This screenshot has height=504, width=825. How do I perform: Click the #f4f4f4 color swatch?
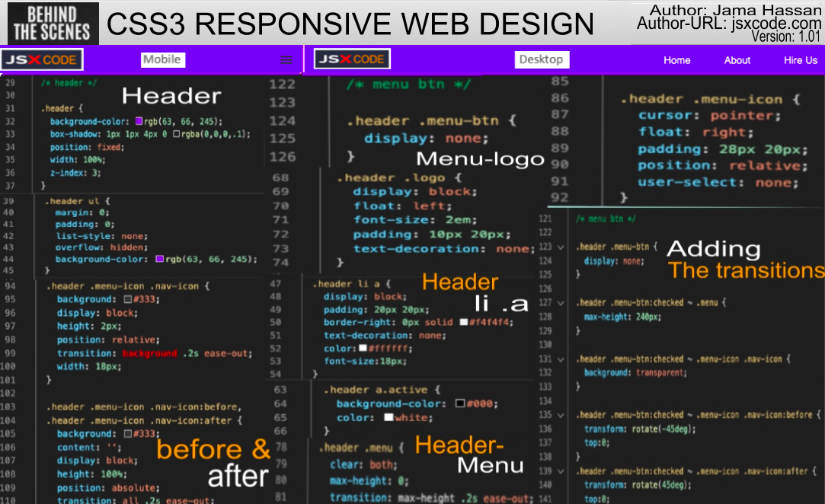463,322
